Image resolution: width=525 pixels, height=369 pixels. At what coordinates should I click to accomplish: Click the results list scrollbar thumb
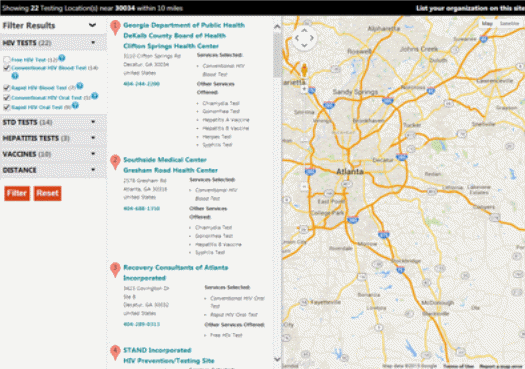click(x=277, y=55)
